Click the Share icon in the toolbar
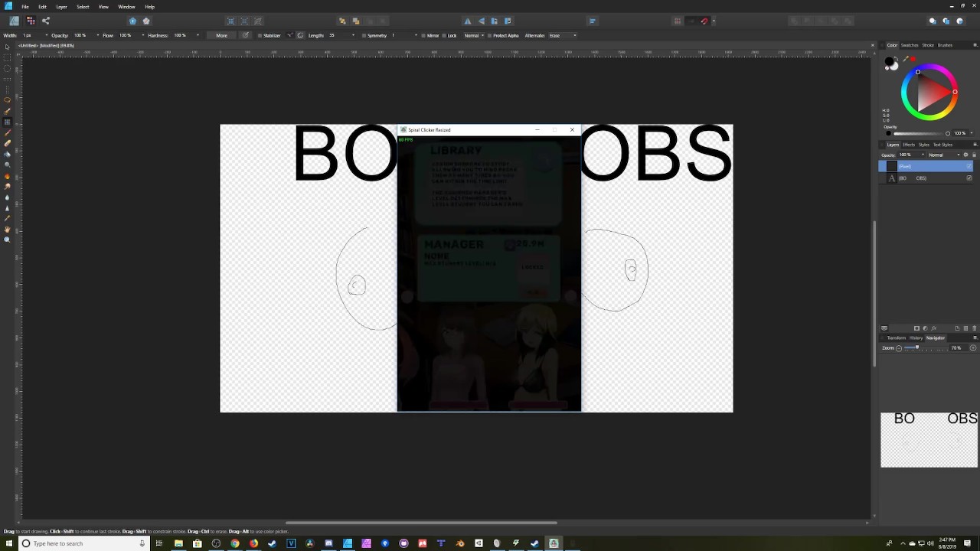The width and height of the screenshot is (980, 551). coord(46,21)
